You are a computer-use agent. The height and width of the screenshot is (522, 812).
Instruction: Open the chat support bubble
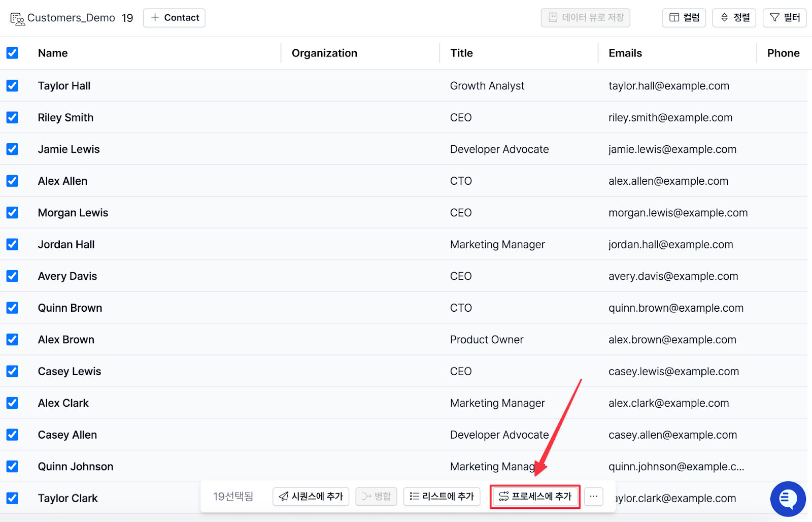(x=788, y=499)
